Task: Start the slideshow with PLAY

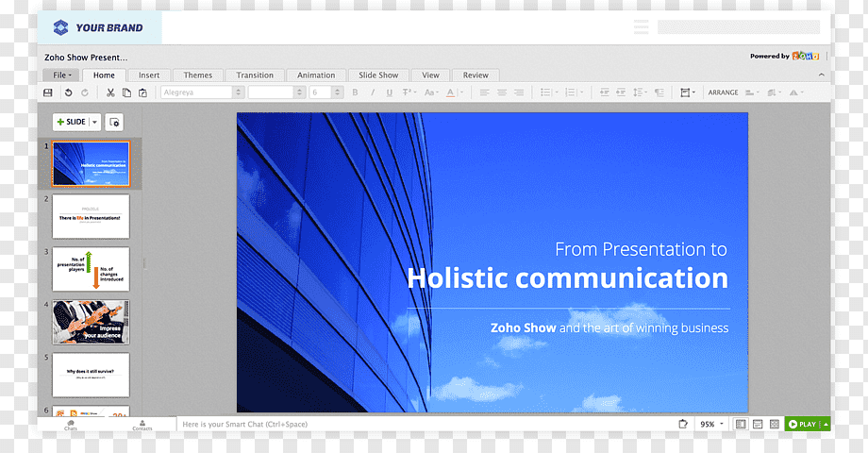Action: [803, 424]
